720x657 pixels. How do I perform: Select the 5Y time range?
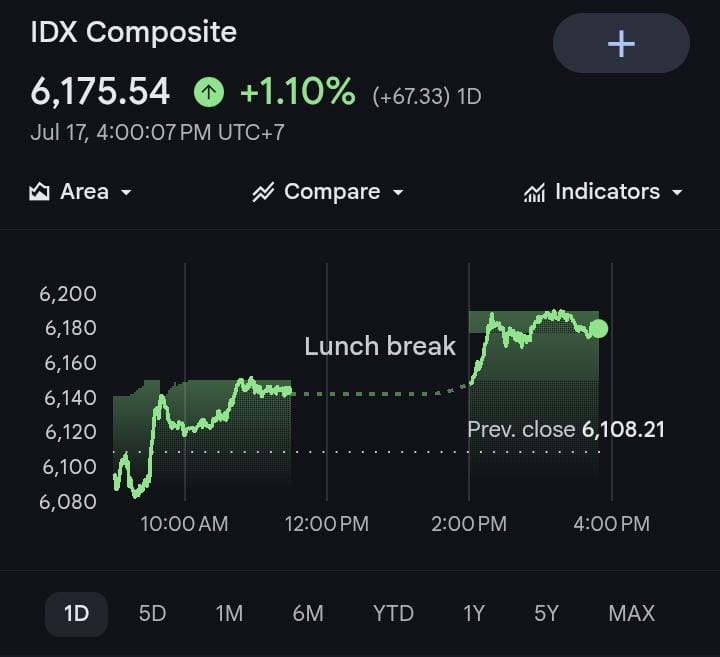click(546, 613)
